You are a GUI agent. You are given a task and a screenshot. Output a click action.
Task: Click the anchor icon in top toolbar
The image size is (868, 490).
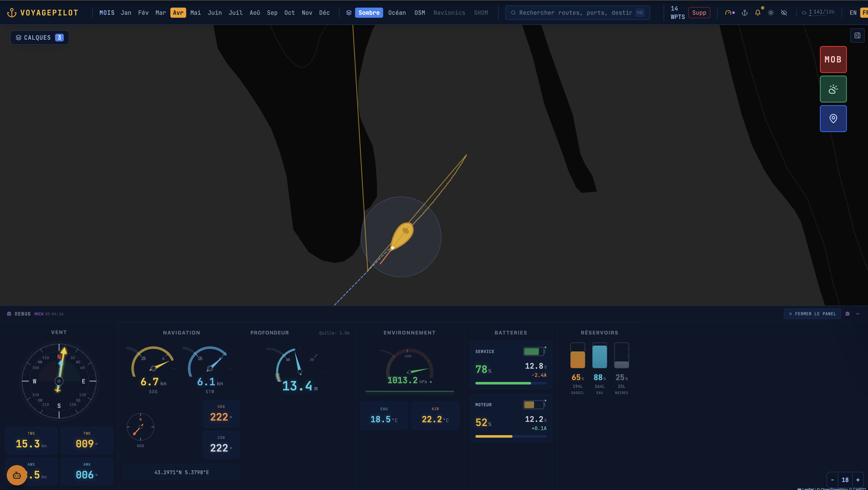(x=745, y=13)
